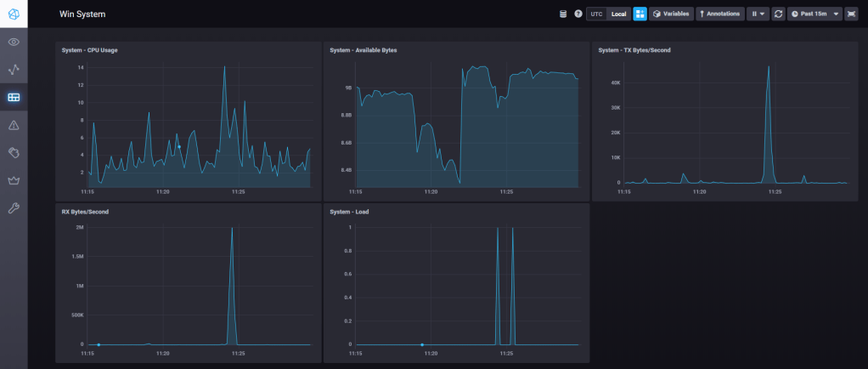Open Configuration via the wrench icon
The image size is (868, 369).
tap(14, 208)
